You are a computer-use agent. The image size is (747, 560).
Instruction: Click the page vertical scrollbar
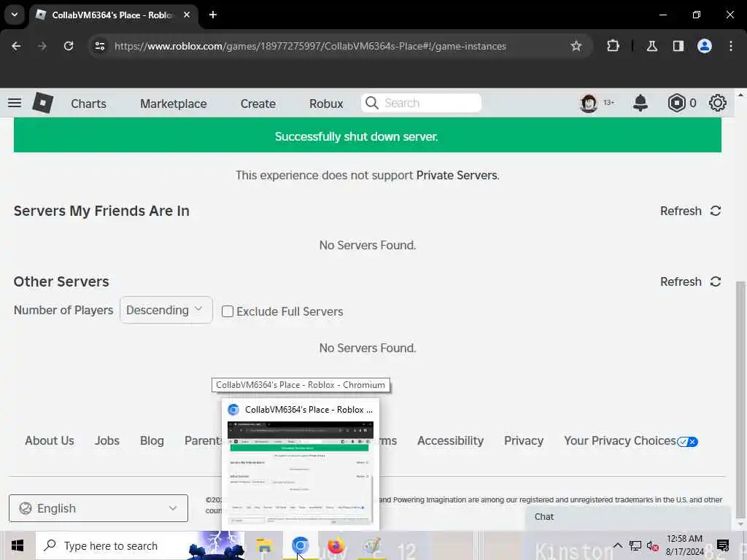tap(740, 400)
